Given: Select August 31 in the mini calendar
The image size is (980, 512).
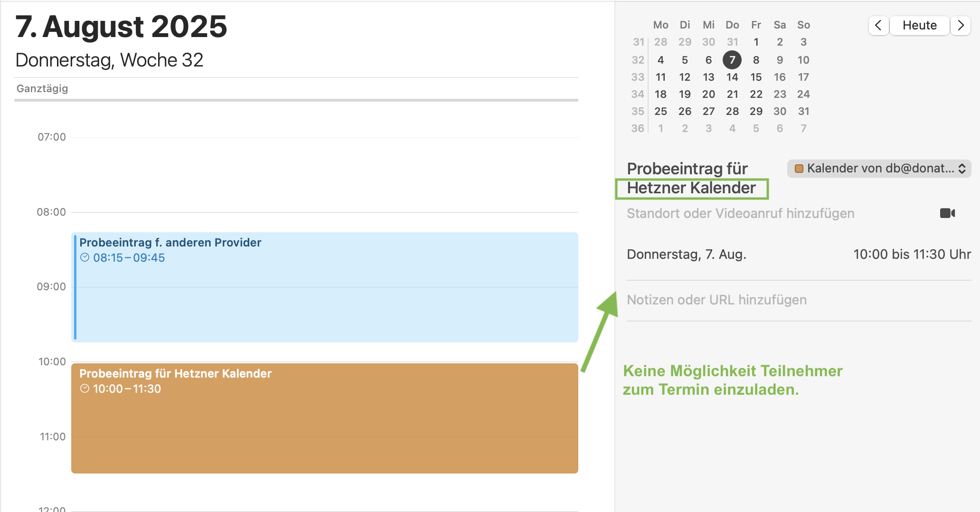Looking at the screenshot, I should (x=803, y=111).
